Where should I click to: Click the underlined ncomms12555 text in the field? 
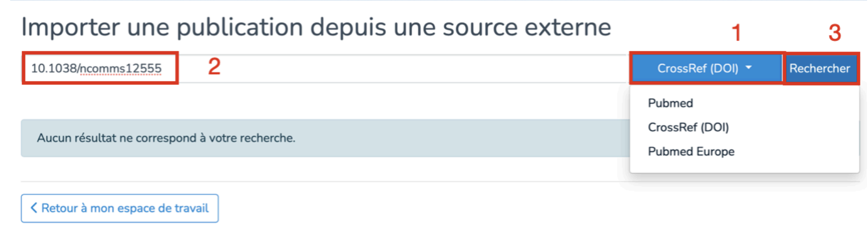coord(120,69)
